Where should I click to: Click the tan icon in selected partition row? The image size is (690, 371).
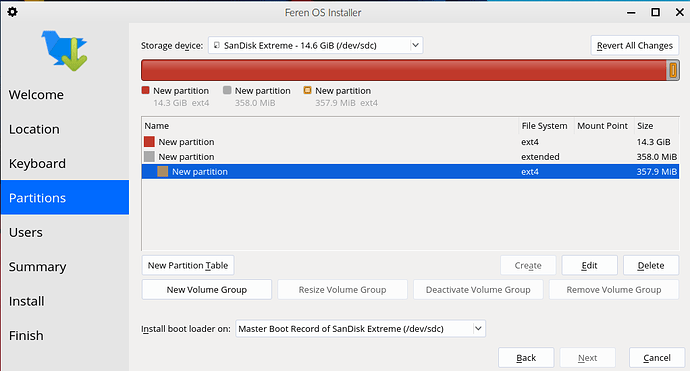tap(163, 172)
